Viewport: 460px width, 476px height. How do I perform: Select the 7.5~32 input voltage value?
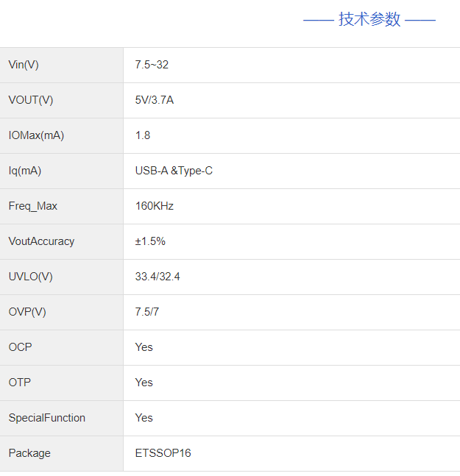(x=152, y=65)
